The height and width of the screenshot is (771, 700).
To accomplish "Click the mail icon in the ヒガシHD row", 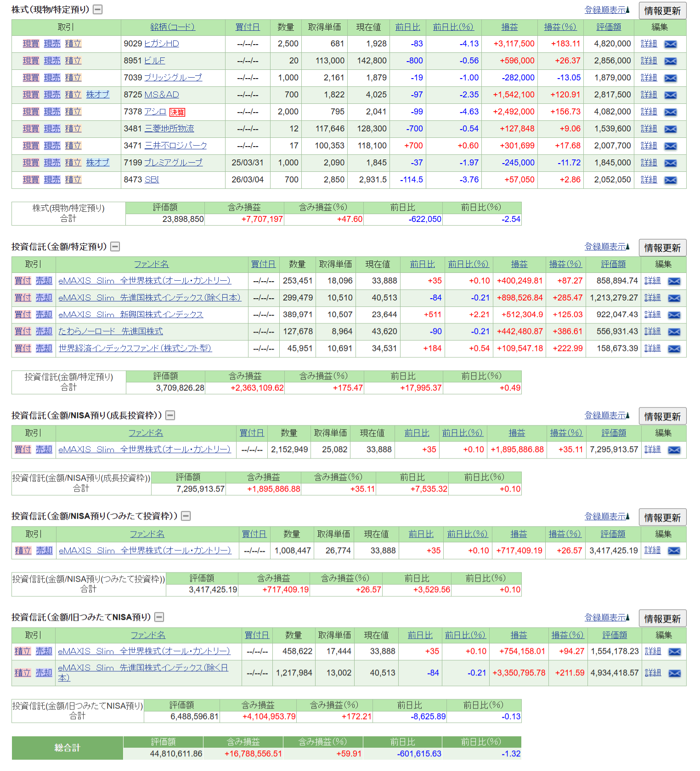I will (x=670, y=44).
